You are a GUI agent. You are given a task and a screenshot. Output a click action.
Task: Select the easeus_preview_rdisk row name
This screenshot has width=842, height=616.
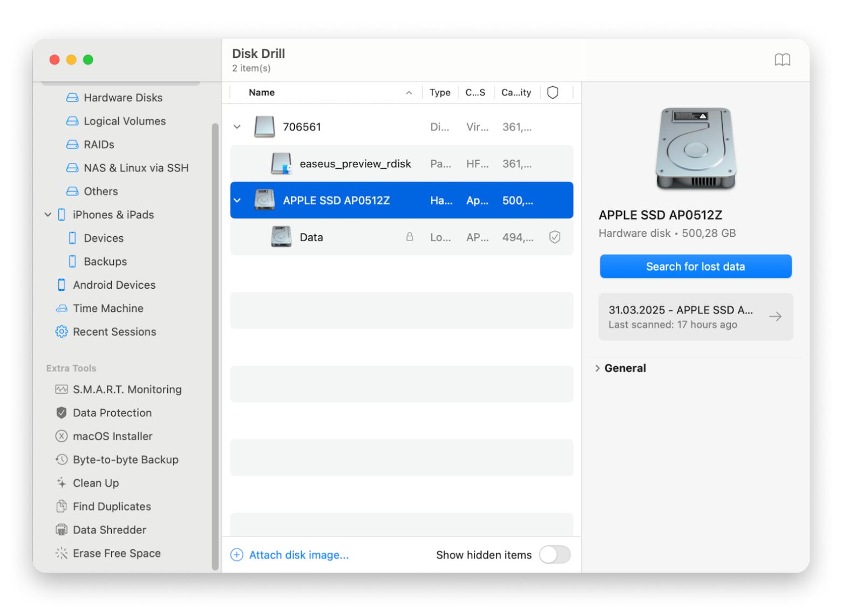click(x=356, y=164)
